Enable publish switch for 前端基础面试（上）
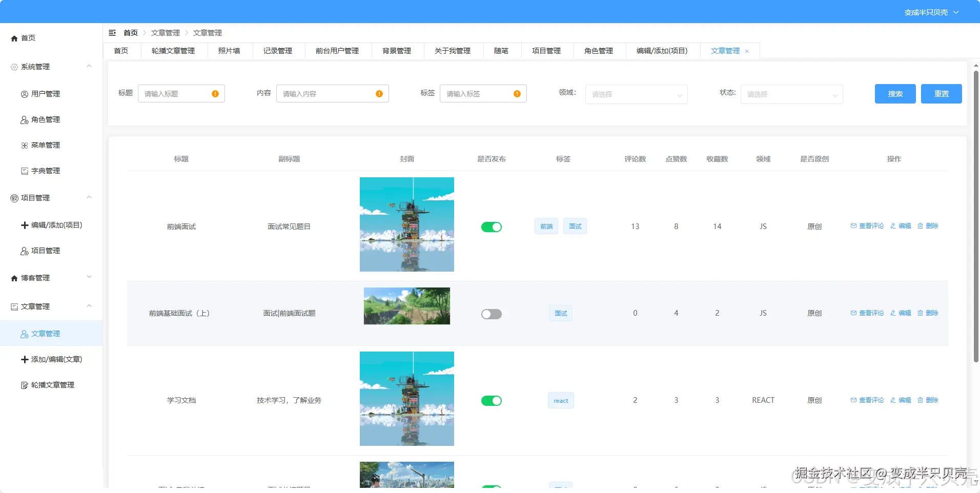This screenshot has width=980, height=493. 492,314
